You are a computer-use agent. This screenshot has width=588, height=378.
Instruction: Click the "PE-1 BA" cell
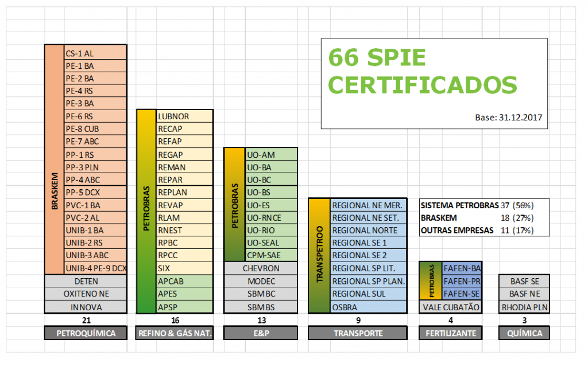click(95, 66)
